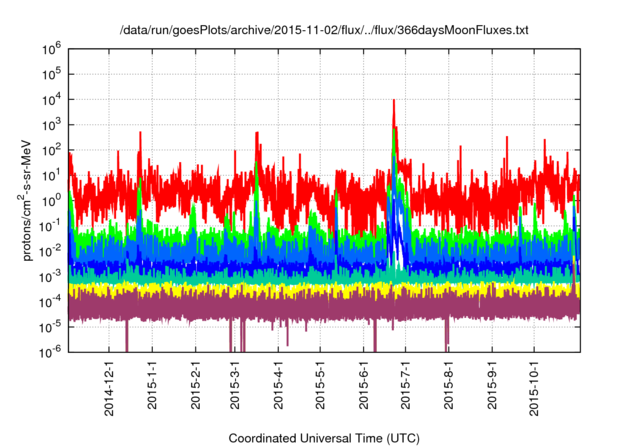Click the 2015-9-1 date tick label

(x=492, y=385)
